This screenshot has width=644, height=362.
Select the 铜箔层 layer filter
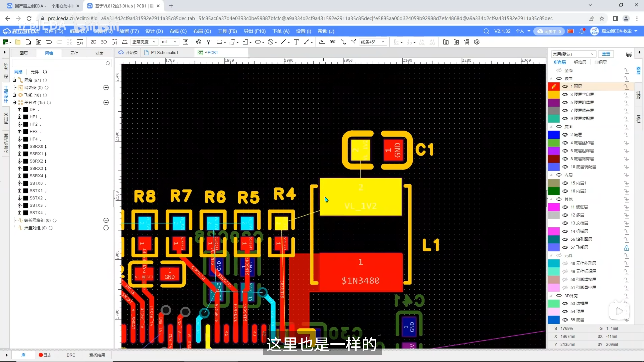(580, 62)
